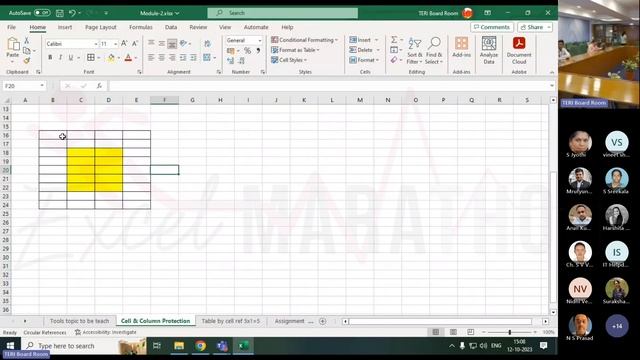640x360 pixels.
Task: Click the Borders icon
Action: pos(91,58)
